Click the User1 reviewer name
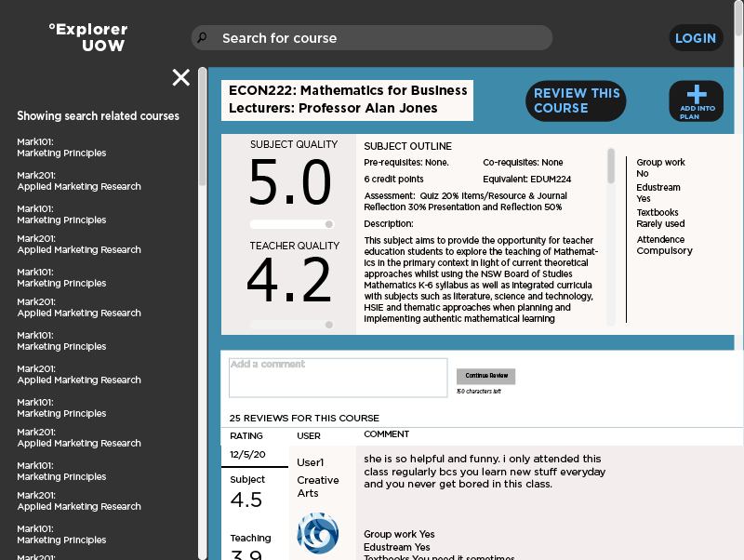Screen dimensions: 744x560 [311, 462]
